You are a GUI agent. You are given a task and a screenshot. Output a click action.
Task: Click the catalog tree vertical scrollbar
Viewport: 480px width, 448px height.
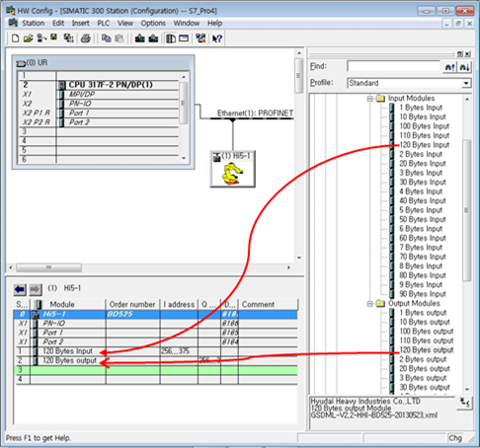point(466,210)
